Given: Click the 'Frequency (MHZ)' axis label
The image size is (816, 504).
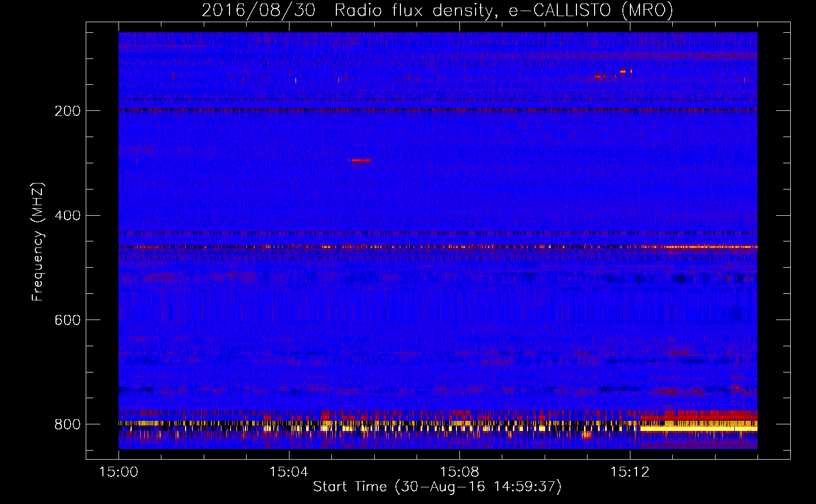Looking at the screenshot, I should (38, 242).
